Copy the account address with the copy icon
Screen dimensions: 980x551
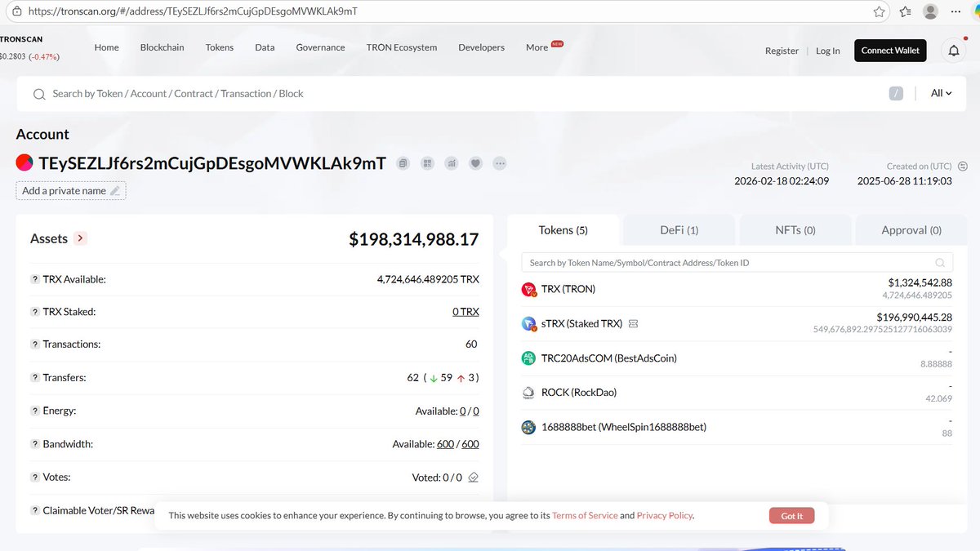[403, 163]
